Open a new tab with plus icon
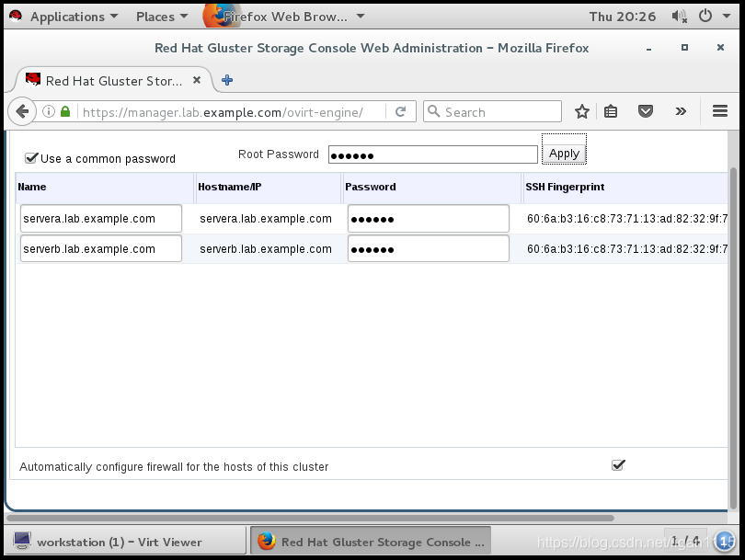Image resolution: width=745 pixels, height=560 pixels. 227,80
